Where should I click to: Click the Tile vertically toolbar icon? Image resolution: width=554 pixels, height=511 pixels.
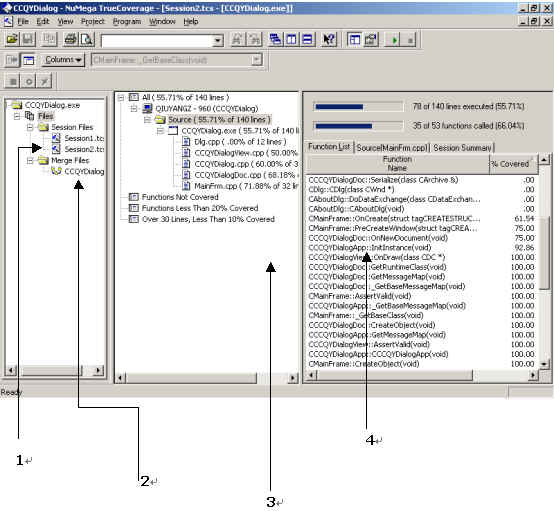[291, 40]
